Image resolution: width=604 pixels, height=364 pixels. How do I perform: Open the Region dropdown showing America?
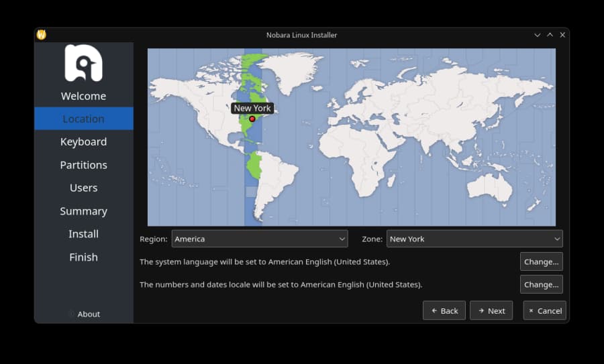pos(260,239)
